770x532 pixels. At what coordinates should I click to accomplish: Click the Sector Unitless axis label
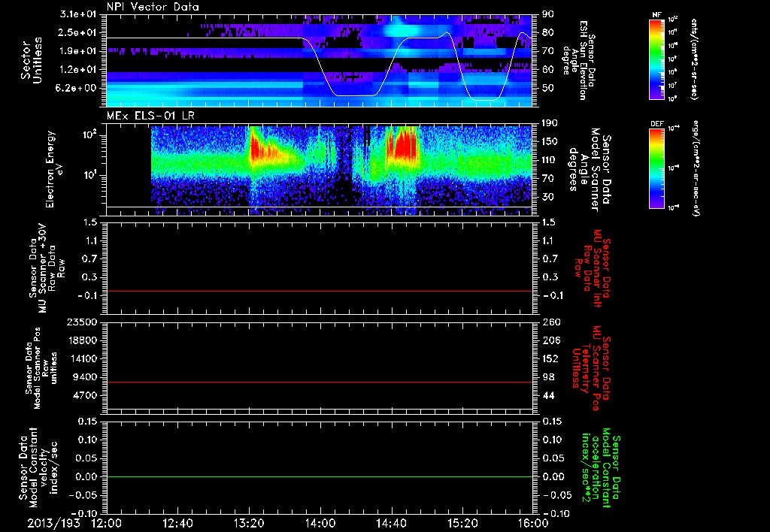(x=32, y=60)
